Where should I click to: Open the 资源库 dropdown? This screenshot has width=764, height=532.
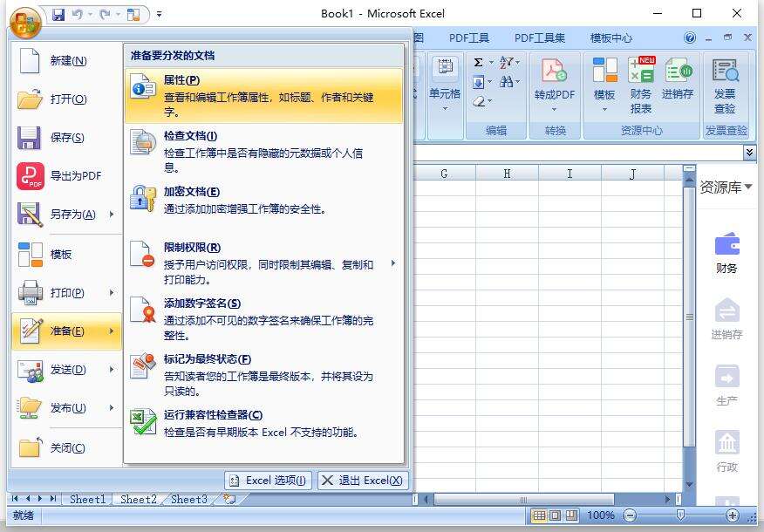point(726,188)
